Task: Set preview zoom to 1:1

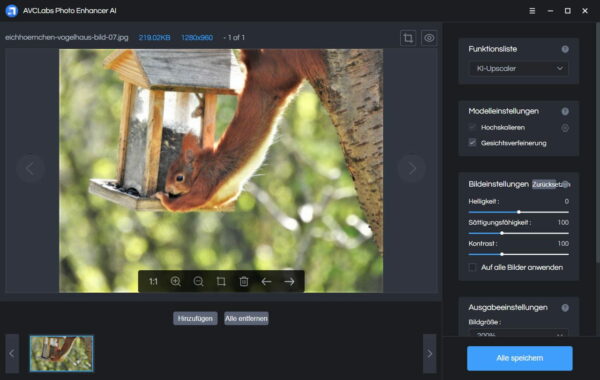Action: pos(153,282)
